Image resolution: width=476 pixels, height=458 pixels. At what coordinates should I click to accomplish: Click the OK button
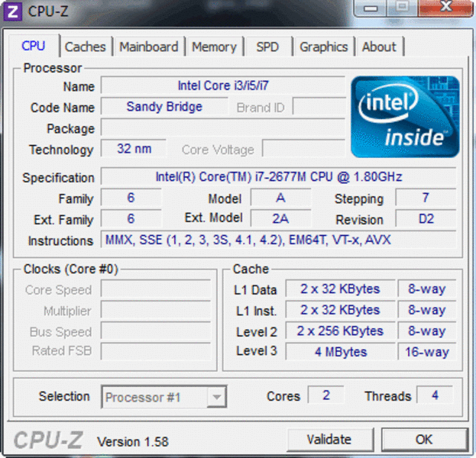pos(424,439)
